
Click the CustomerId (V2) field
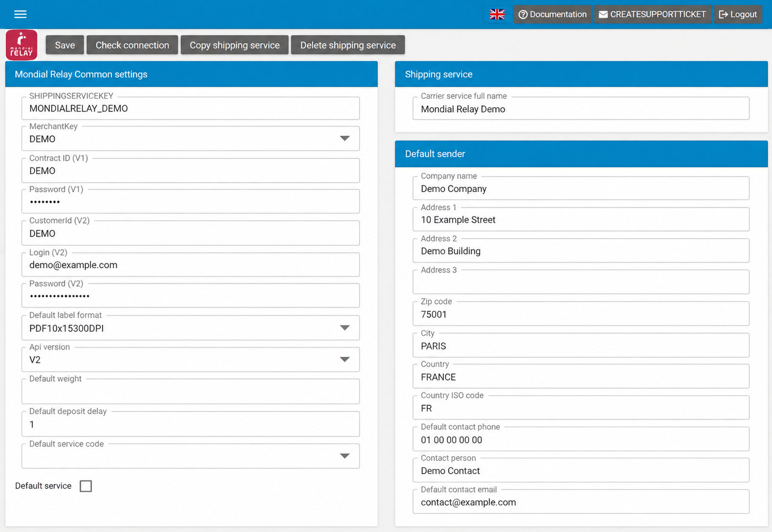coord(191,233)
